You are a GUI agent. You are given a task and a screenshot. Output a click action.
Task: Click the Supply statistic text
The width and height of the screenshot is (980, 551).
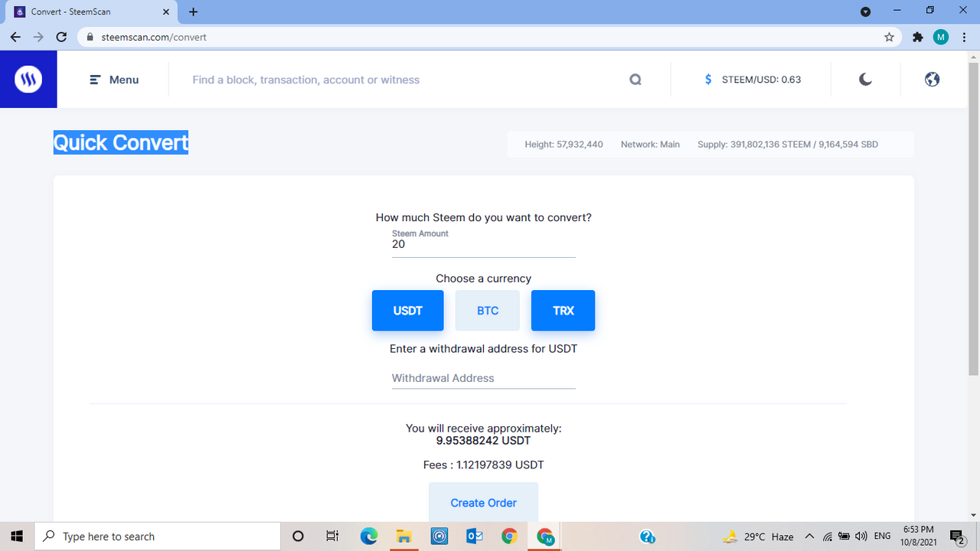coord(788,144)
